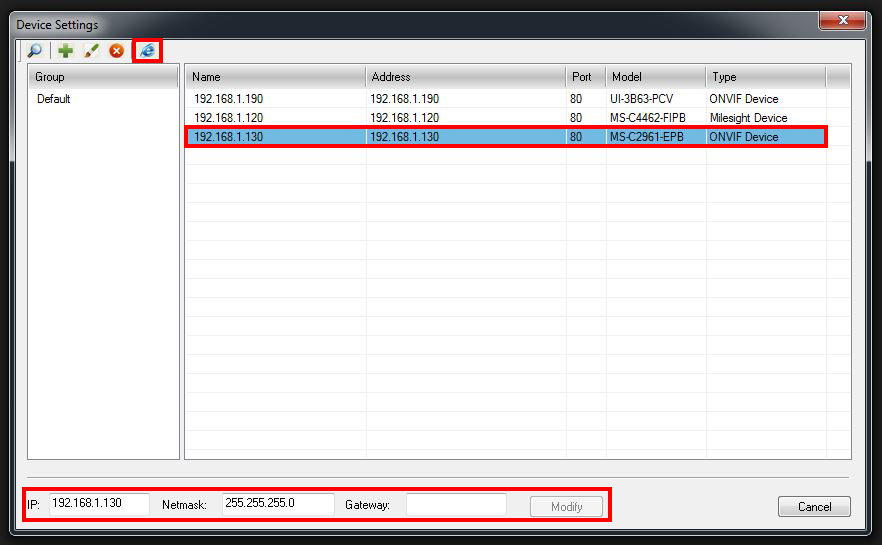
Task: Click the IP address input field
Action: [98, 504]
